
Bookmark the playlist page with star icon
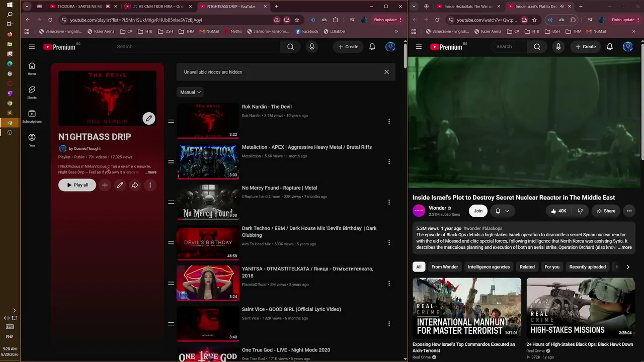[x=297, y=20]
